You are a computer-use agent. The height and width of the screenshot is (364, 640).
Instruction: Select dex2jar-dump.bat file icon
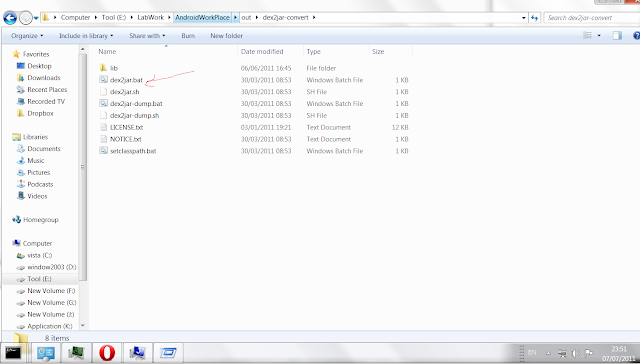coord(103,103)
